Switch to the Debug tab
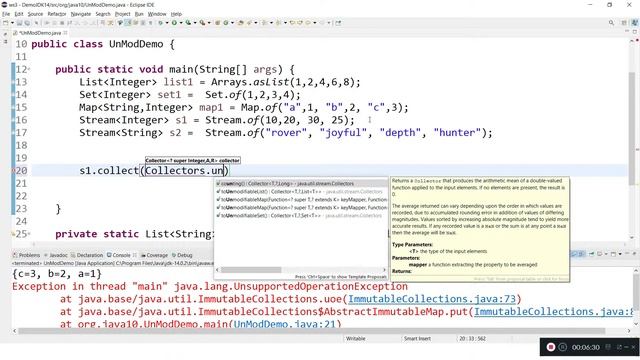This screenshot has width=640, height=360. [182, 255]
